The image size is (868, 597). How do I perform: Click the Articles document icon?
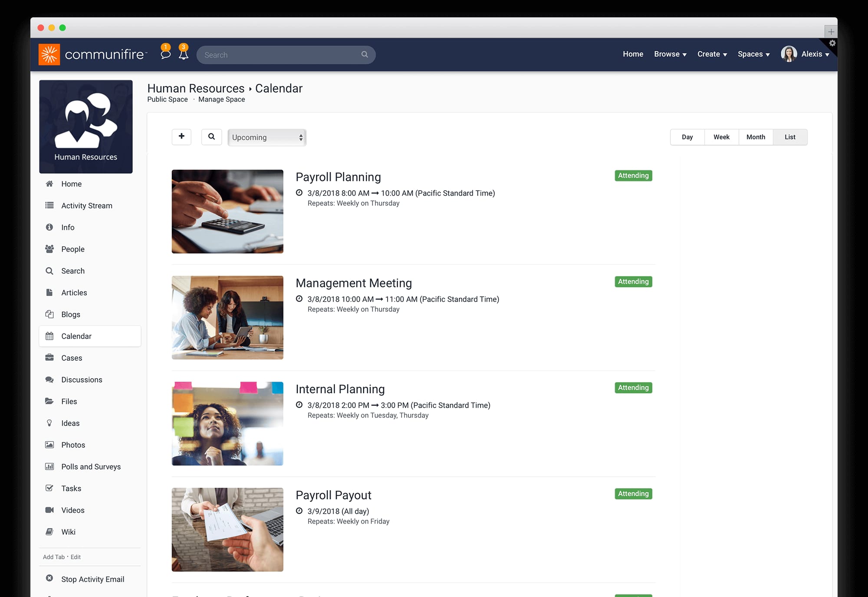(x=49, y=292)
